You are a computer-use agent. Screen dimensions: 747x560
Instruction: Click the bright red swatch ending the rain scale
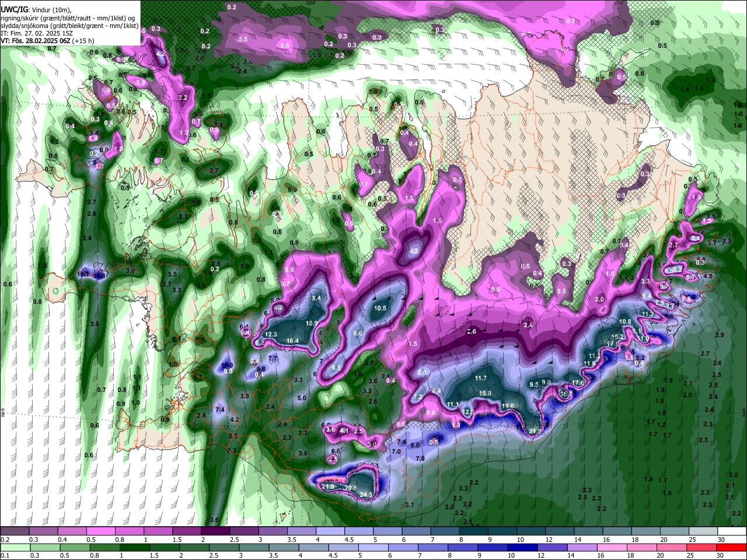click(731, 547)
